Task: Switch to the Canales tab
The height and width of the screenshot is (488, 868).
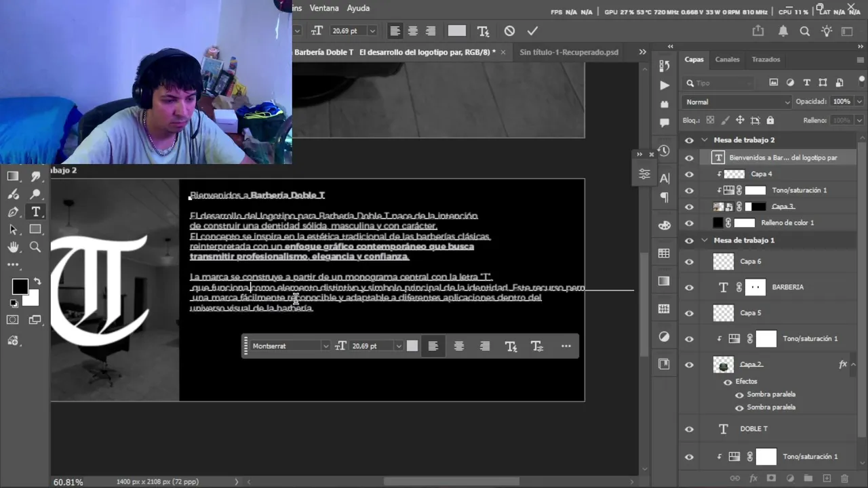Action: (727, 60)
